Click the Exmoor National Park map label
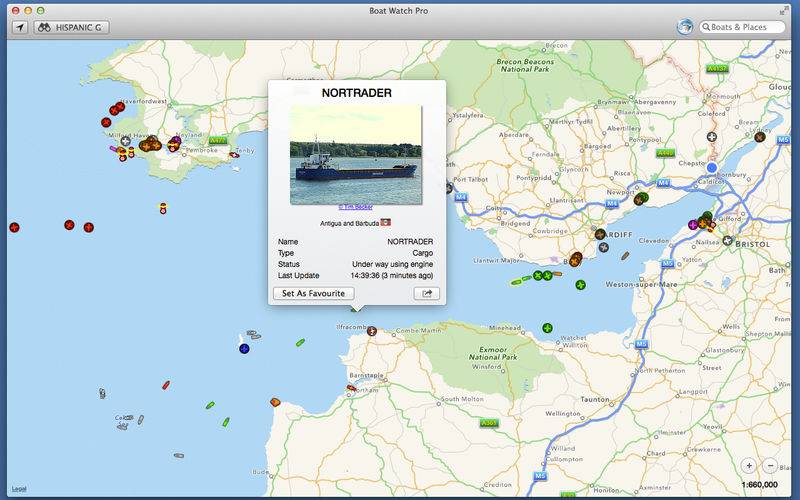Image resolution: width=800 pixels, height=500 pixels. click(493, 354)
